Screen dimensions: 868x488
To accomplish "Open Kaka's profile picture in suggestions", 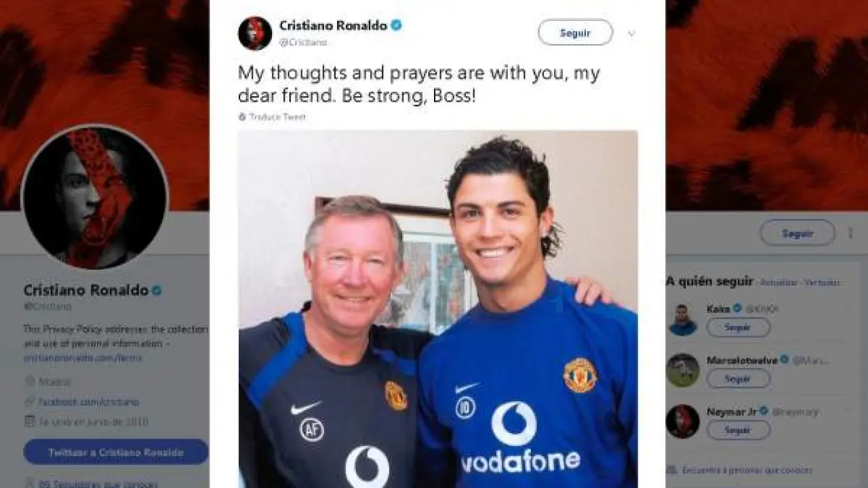I will (682, 320).
